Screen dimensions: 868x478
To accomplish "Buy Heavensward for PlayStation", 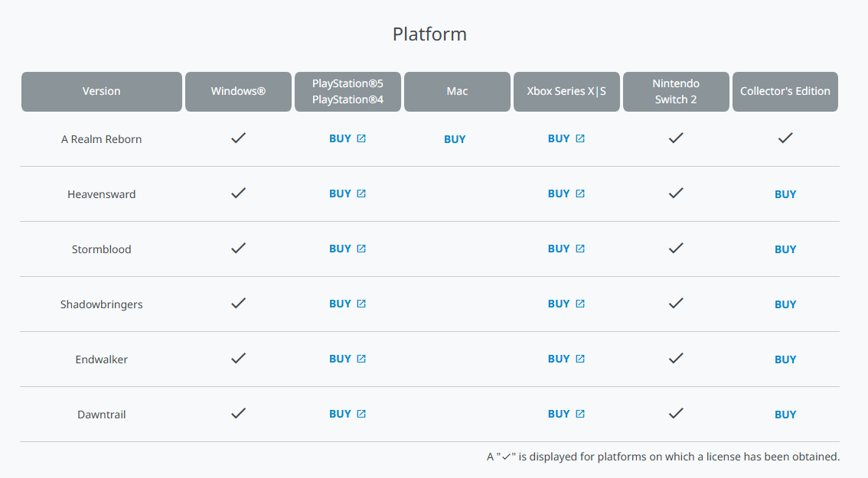I will point(347,193).
